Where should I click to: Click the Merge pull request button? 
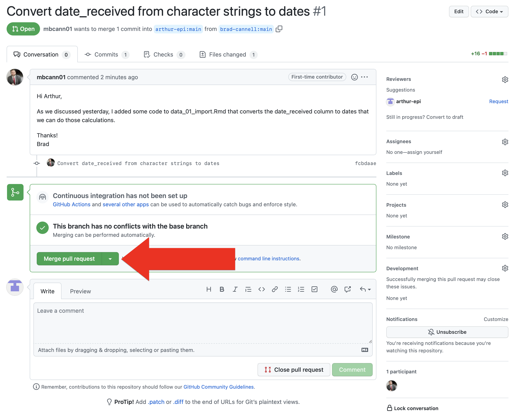coord(69,259)
